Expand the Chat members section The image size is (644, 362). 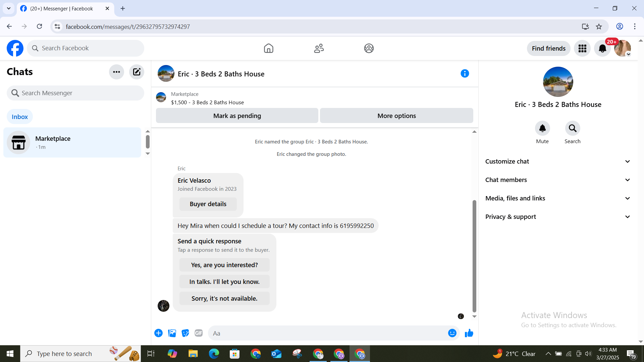(x=558, y=180)
